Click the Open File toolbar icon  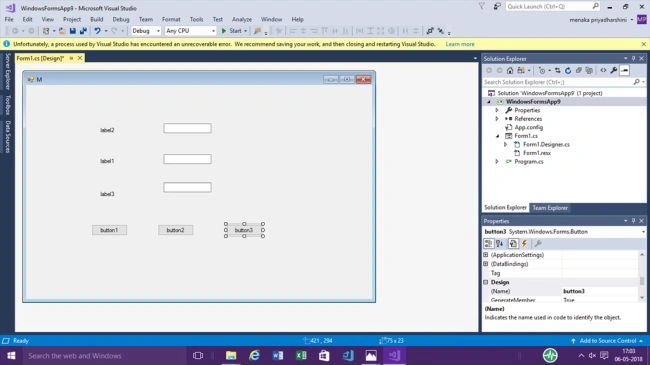pos(62,31)
